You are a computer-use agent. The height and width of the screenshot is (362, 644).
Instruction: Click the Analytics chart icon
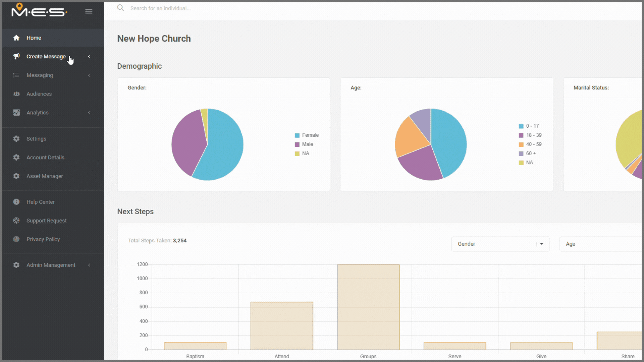tap(16, 113)
